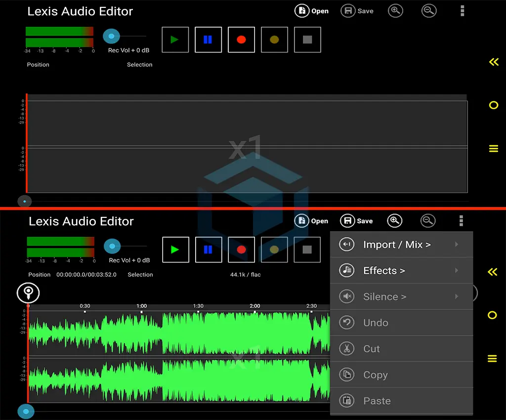Click Position label in top editor
Viewport: 506px width, 420px height.
coord(38,65)
